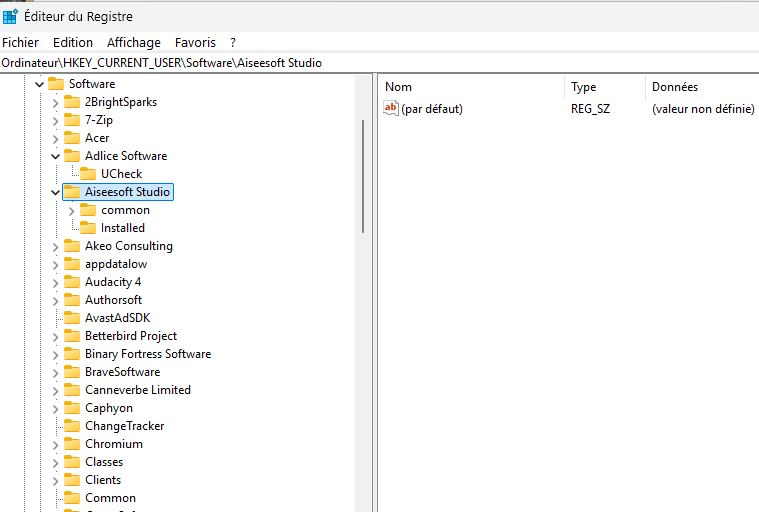
Task: Select the Classes key
Action: tap(104, 462)
